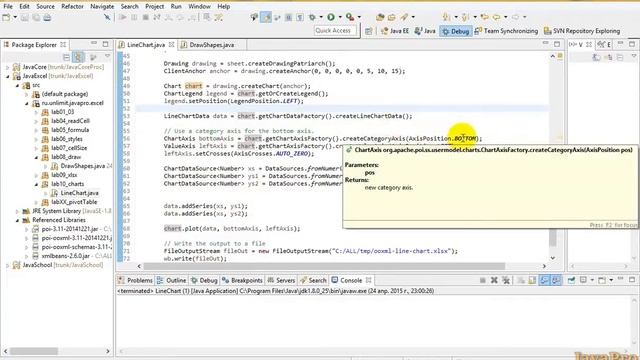Open the Project menu
This screenshot has width=640, height=360.
(155, 7)
